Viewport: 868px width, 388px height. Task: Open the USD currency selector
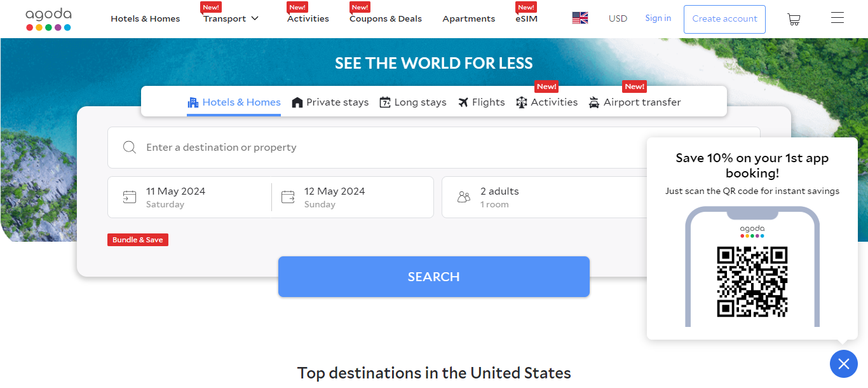coord(618,18)
